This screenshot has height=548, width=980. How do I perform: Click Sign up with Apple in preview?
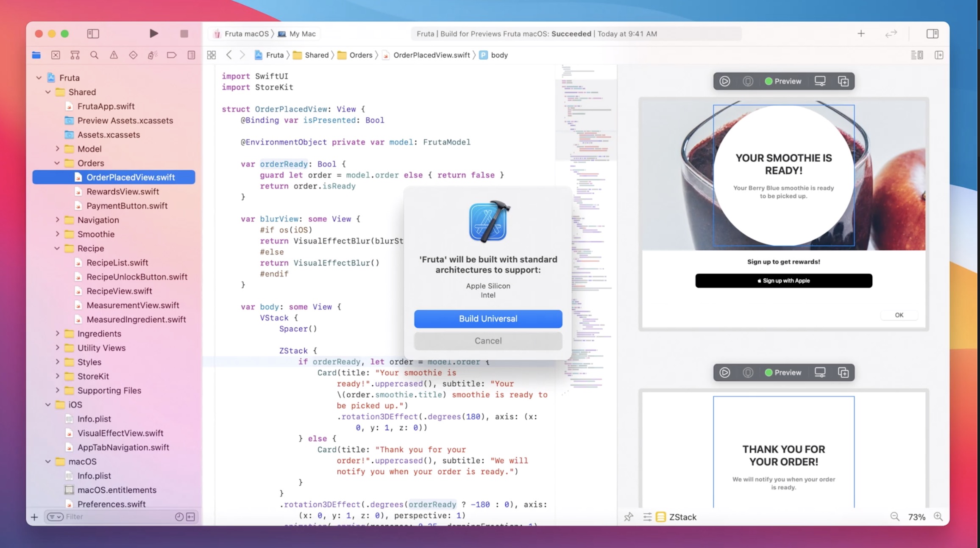783,281
